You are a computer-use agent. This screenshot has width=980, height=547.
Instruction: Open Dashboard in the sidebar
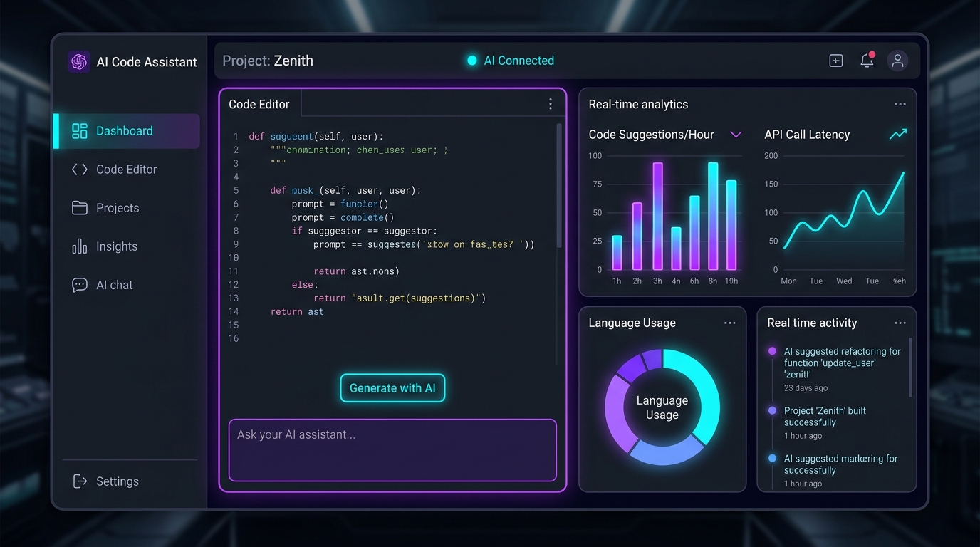127,131
